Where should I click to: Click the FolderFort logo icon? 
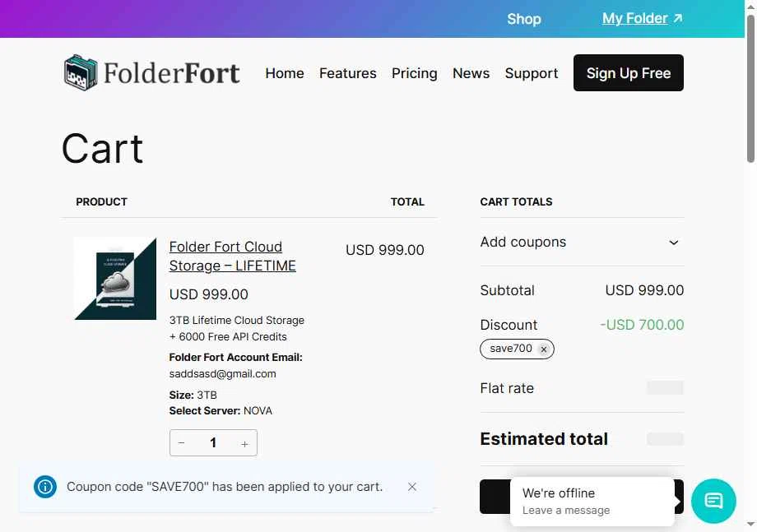81,72
